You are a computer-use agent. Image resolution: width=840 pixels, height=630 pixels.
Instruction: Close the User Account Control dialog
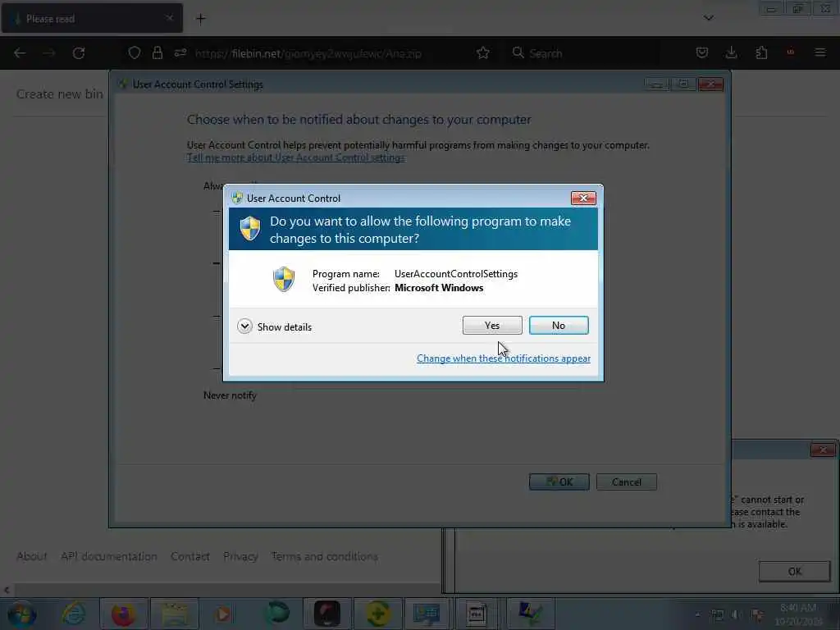(x=583, y=199)
